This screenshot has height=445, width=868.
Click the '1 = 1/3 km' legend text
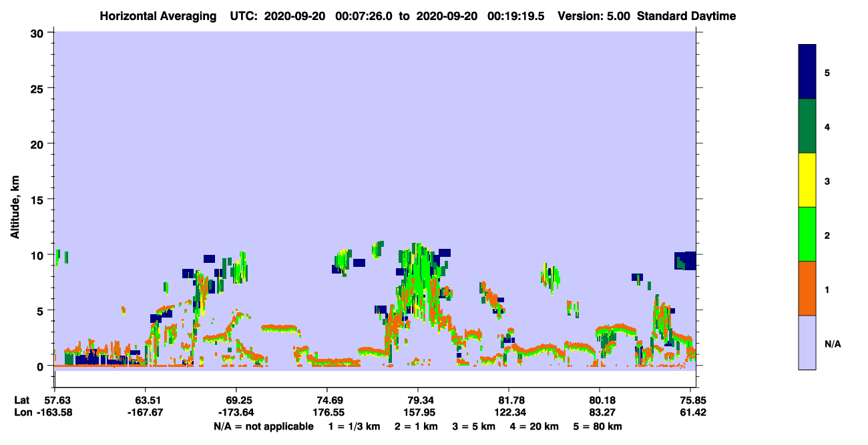click(355, 426)
